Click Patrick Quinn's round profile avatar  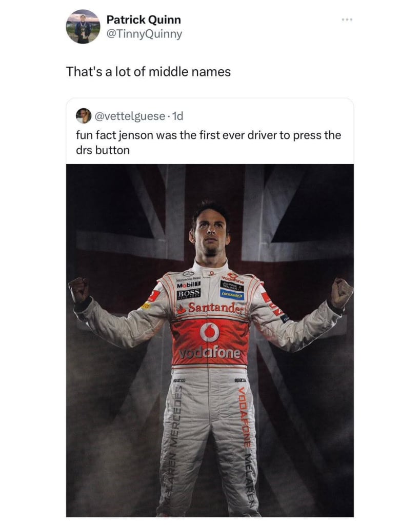coord(83,27)
